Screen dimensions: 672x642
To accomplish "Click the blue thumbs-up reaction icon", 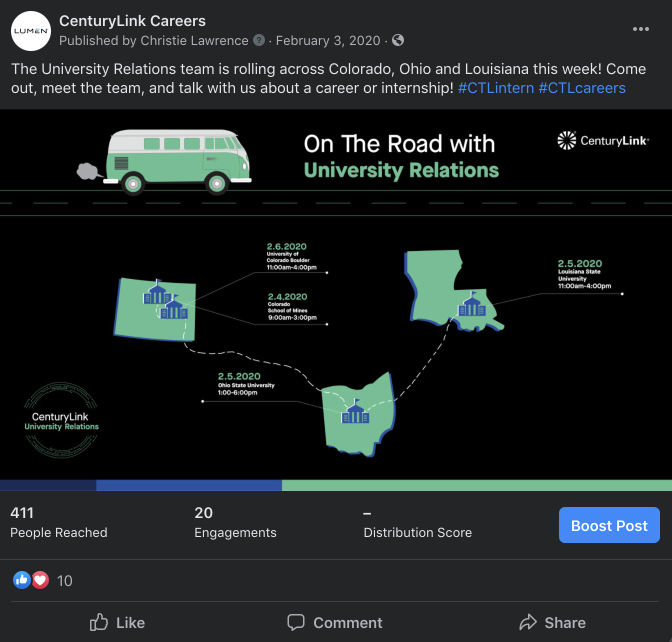I will pos(22,580).
